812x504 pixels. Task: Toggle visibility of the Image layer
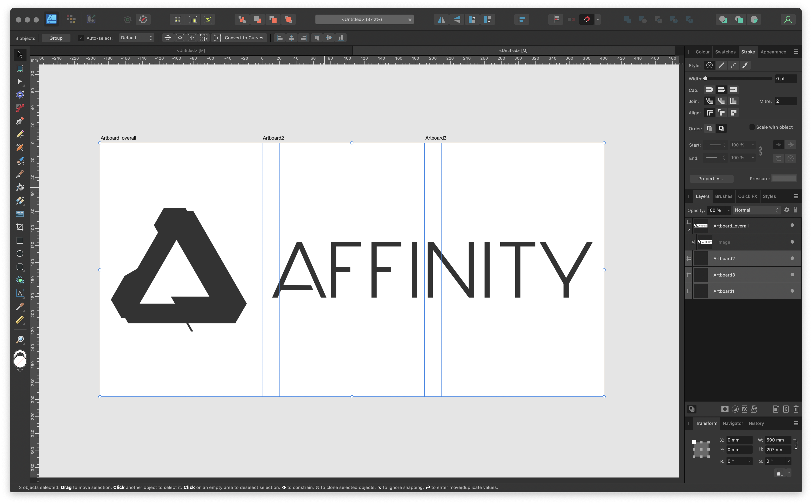click(x=792, y=242)
